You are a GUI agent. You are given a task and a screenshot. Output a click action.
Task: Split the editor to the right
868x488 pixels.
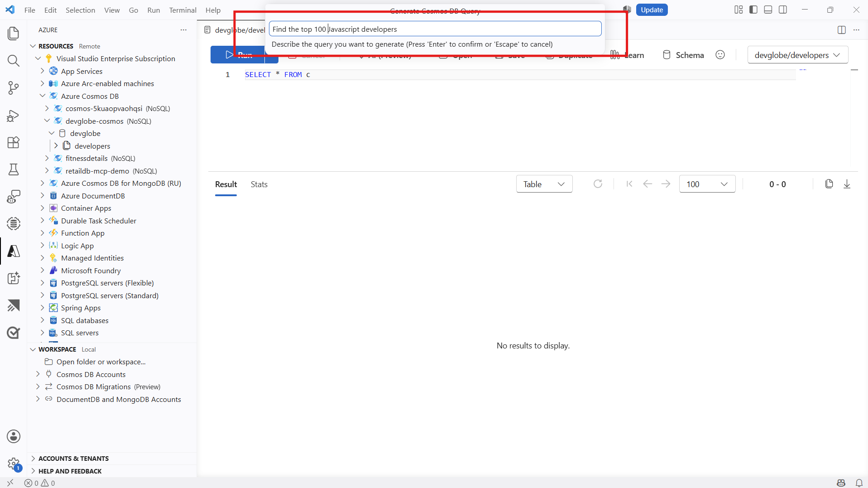click(x=842, y=30)
